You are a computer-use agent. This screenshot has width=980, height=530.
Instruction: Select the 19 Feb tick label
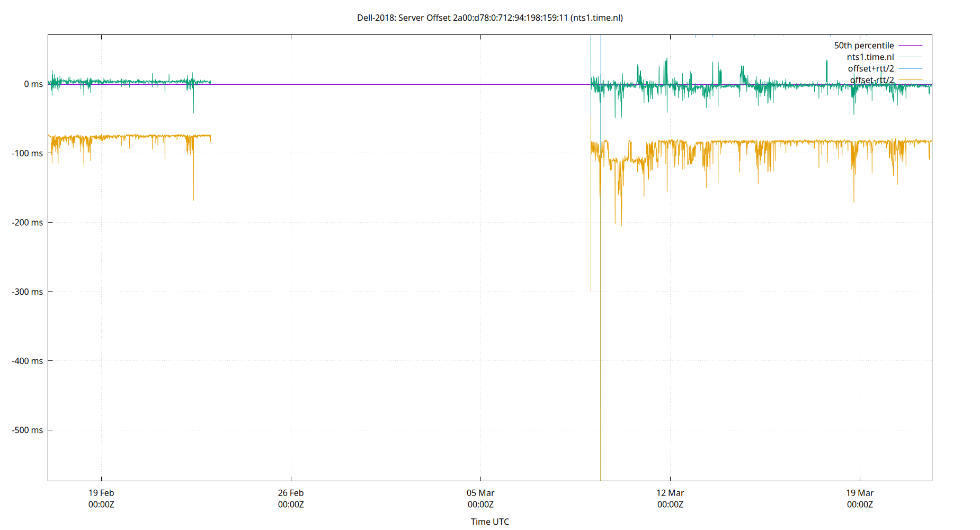point(101,492)
